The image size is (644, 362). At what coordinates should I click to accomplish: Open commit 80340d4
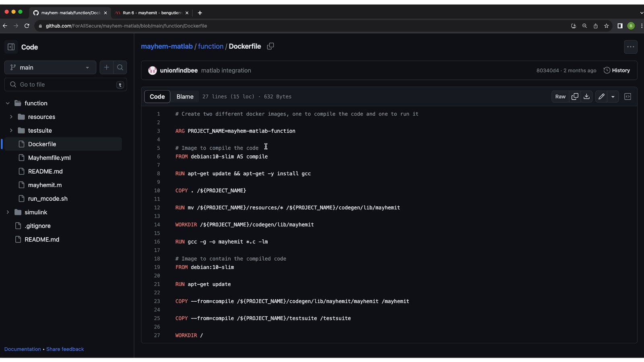[547, 70]
